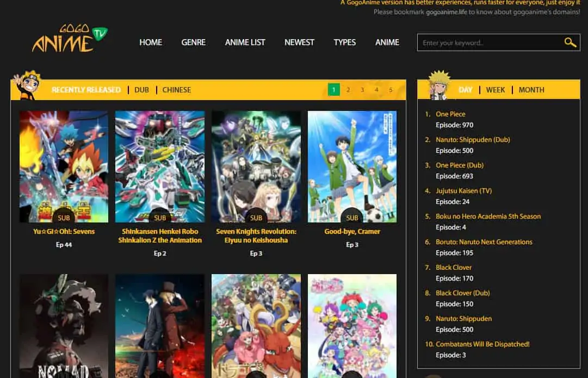Go to pagination page 4
This screenshot has width=588, height=378.
point(376,90)
